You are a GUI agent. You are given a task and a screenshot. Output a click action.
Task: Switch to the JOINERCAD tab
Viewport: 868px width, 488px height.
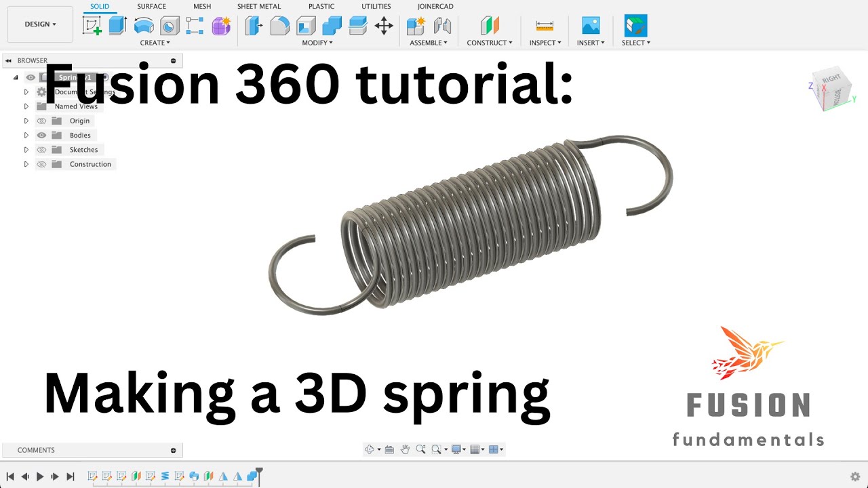tap(435, 6)
